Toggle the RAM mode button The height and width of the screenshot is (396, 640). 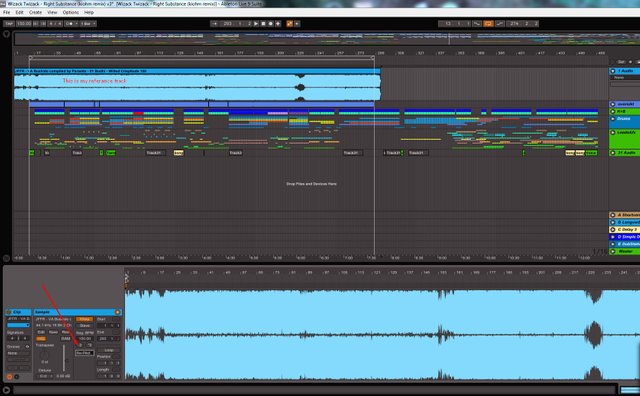coord(65,339)
